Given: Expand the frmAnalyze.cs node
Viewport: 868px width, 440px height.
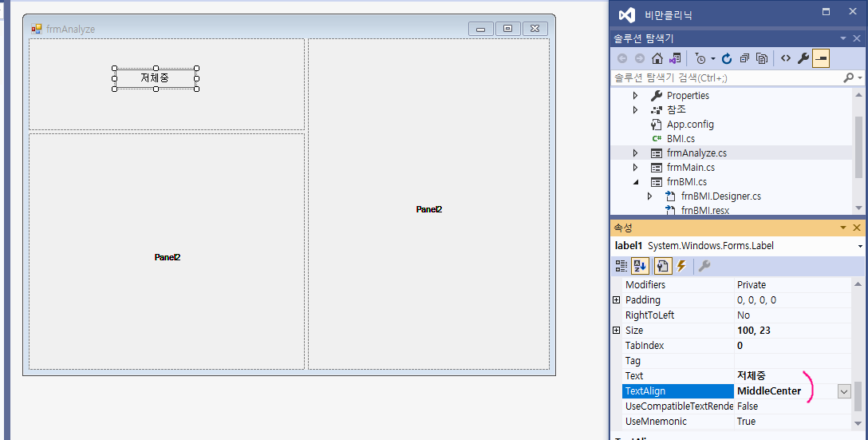Looking at the screenshot, I should point(636,153).
